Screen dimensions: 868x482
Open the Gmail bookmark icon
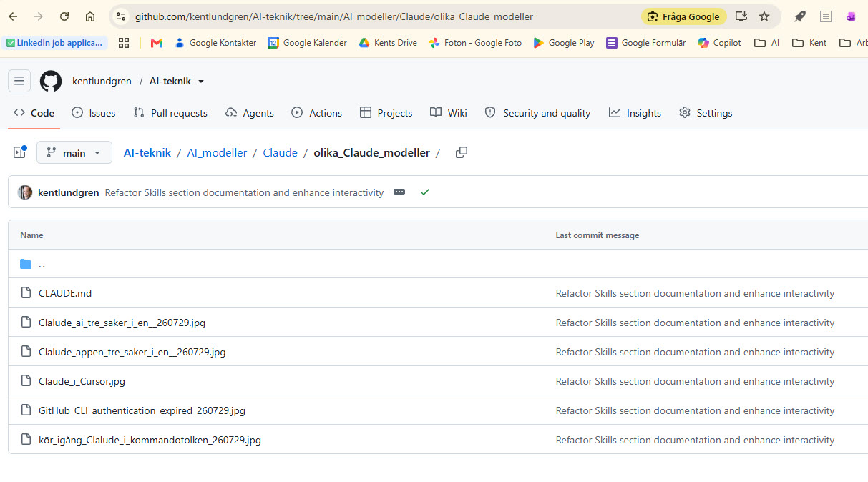point(157,43)
